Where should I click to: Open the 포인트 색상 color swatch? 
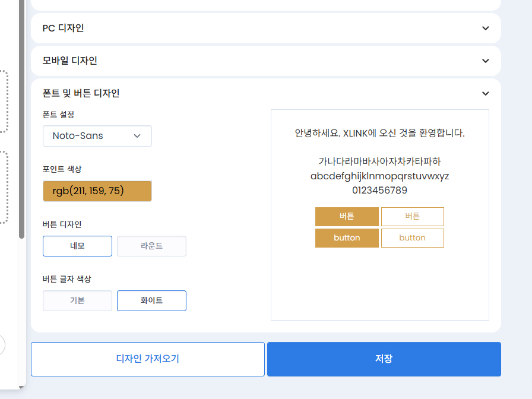97,191
